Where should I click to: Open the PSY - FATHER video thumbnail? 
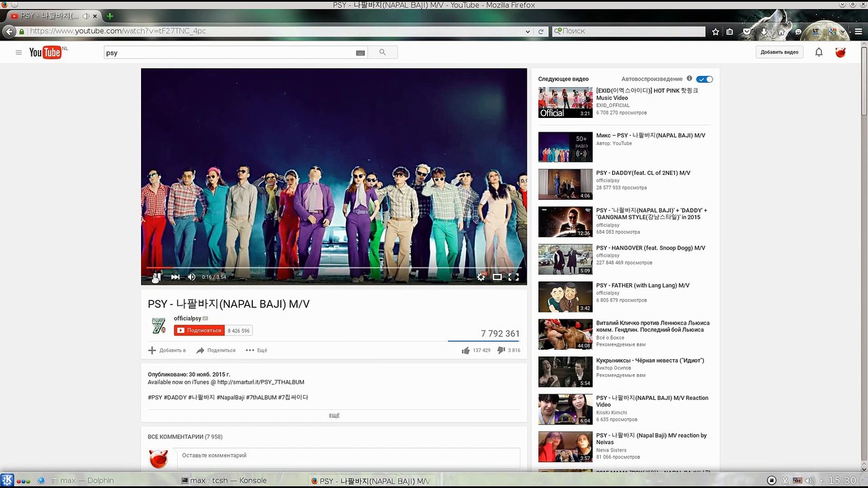tap(565, 297)
